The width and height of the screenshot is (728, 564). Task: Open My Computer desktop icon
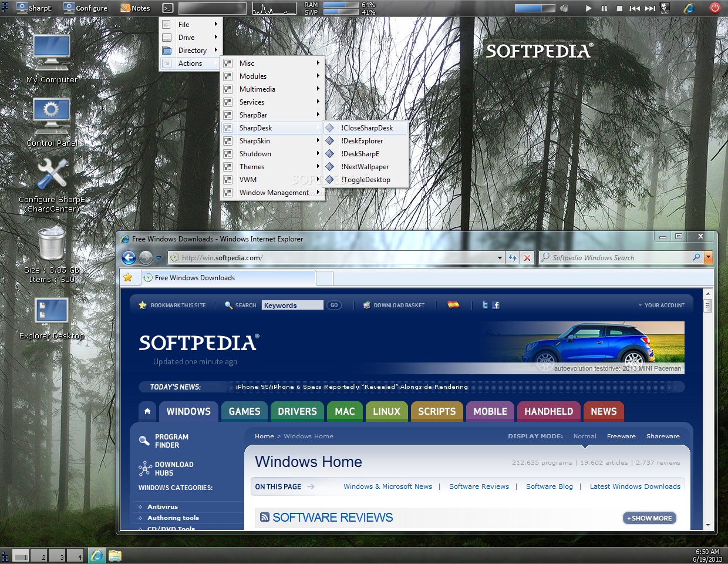tap(52, 58)
